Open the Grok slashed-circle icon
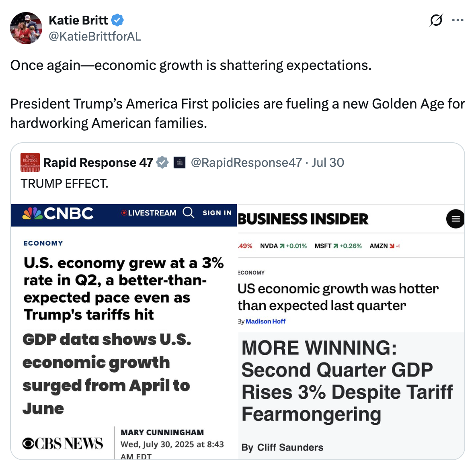This screenshot has width=476, height=467. coord(436,20)
